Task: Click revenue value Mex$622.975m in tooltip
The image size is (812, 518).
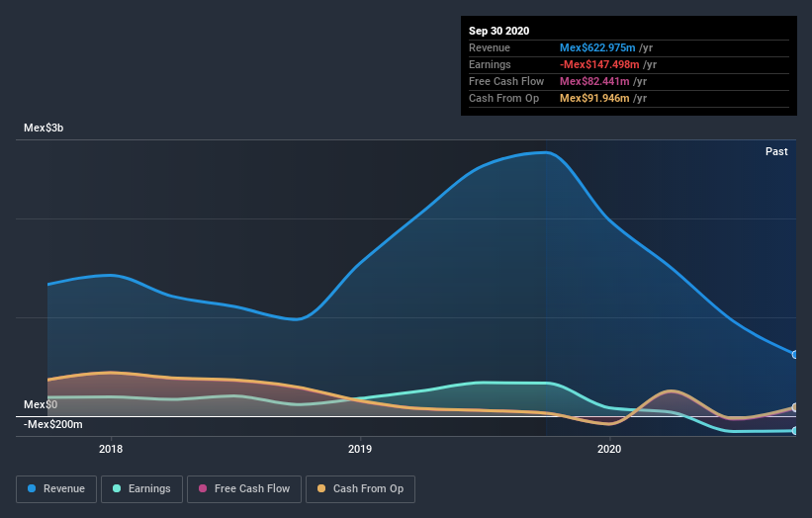Action: (x=597, y=47)
